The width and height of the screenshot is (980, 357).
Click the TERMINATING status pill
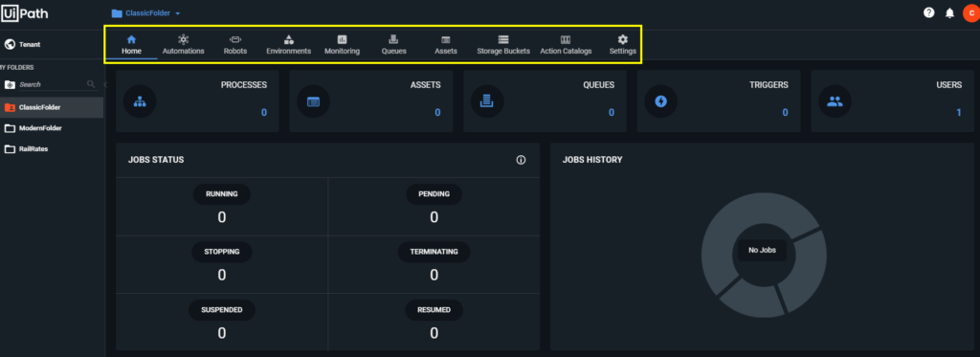(x=434, y=252)
